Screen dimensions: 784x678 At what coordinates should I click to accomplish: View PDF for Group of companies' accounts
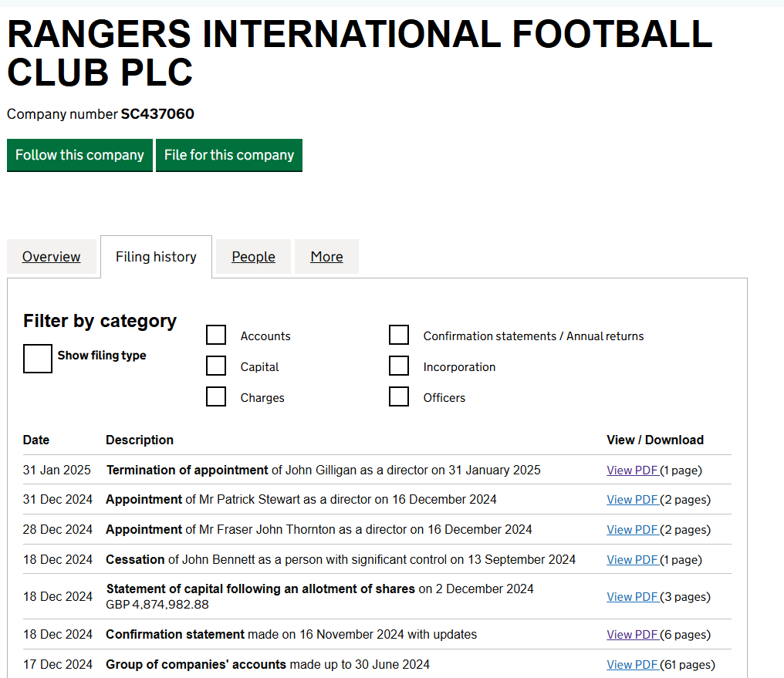coord(633,665)
